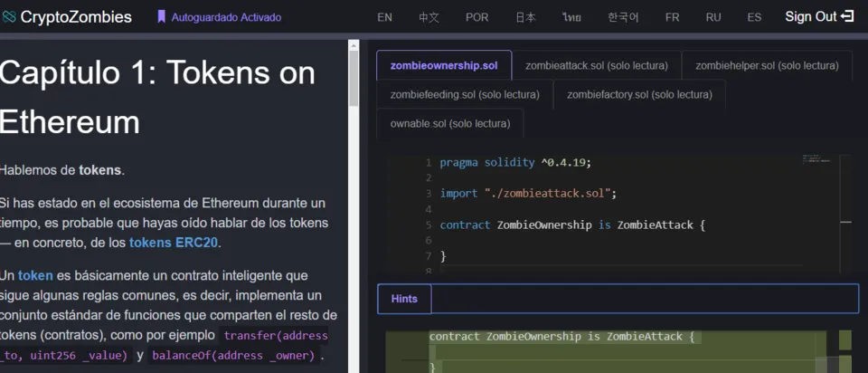868x373 pixels.
Task: Click the balanceOf(address _owner) code snippet
Action: pos(233,355)
